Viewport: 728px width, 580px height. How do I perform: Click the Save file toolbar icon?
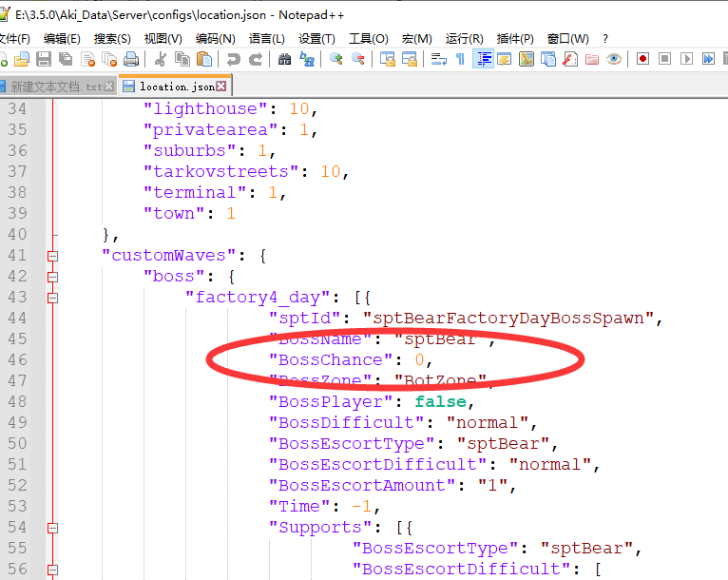pos(44,59)
